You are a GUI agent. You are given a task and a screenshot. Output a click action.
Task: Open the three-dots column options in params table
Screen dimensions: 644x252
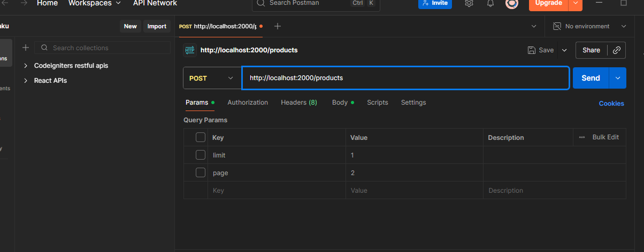click(x=582, y=137)
